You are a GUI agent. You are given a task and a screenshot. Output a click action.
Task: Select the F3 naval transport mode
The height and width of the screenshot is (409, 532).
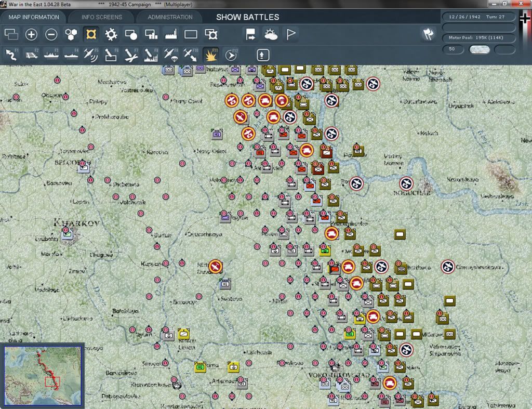51,55
